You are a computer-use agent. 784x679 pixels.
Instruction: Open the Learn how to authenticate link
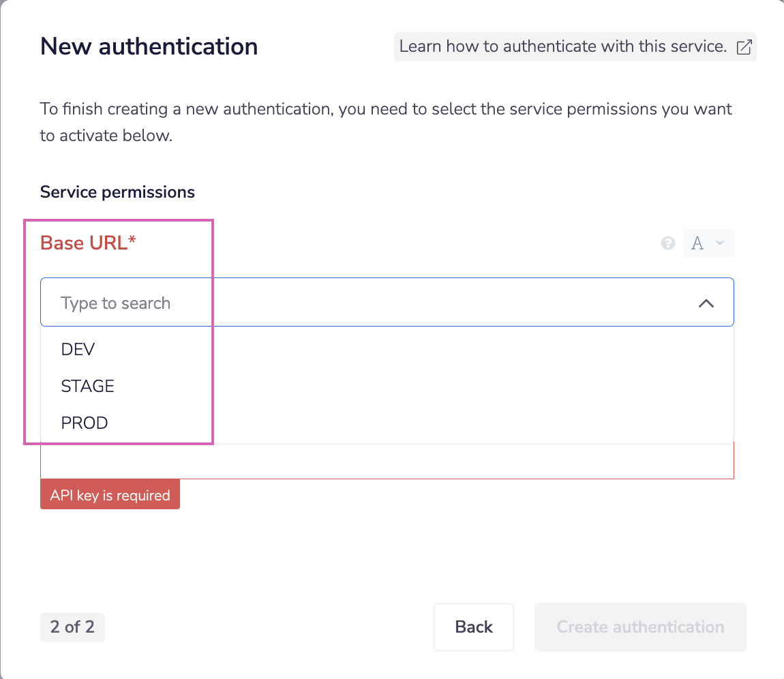563,47
